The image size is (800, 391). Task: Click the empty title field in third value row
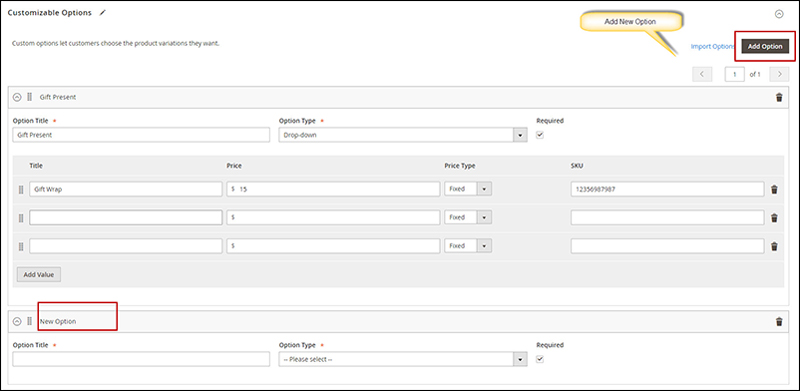(126, 246)
